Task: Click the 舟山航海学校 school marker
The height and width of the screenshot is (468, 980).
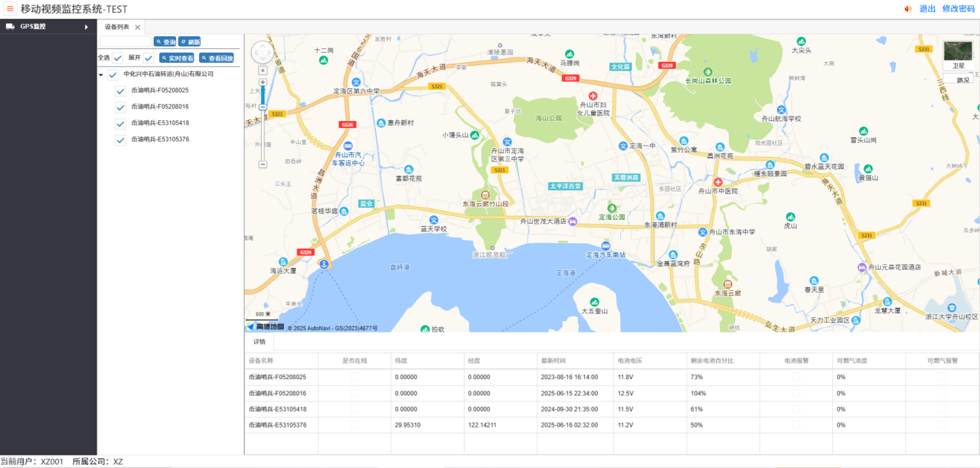Action: point(781,110)
